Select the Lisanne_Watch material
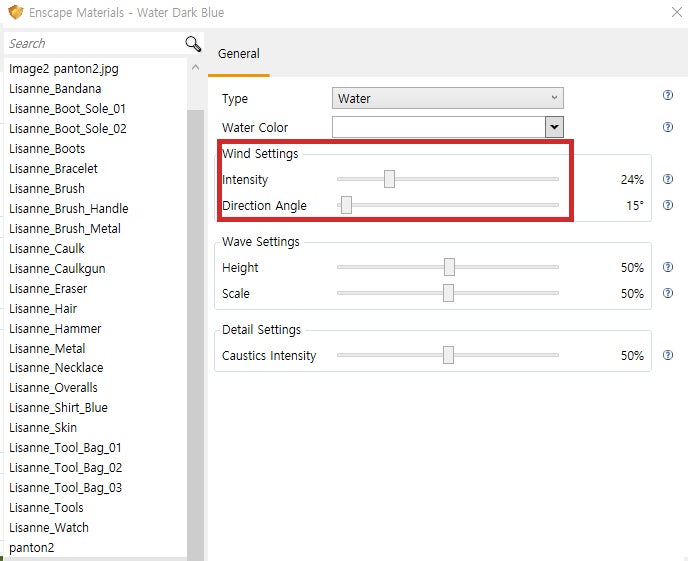 [49, 528]
